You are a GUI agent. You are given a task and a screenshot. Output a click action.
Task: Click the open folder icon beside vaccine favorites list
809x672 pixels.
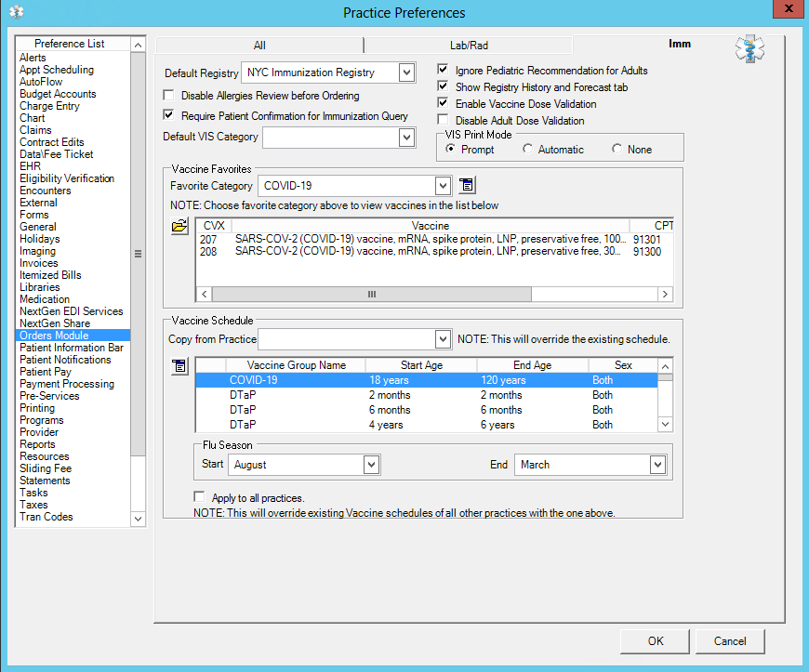pyautogui.click(x=179, y=226)
